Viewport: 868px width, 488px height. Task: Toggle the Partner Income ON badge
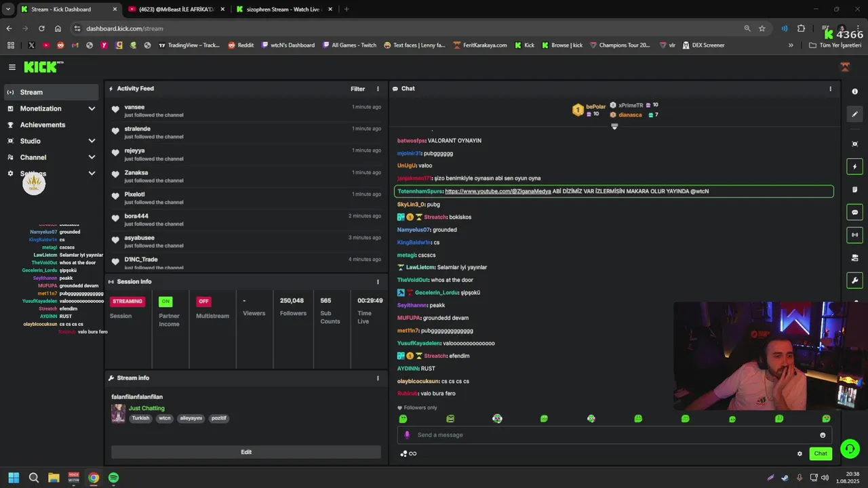point(165,302)
